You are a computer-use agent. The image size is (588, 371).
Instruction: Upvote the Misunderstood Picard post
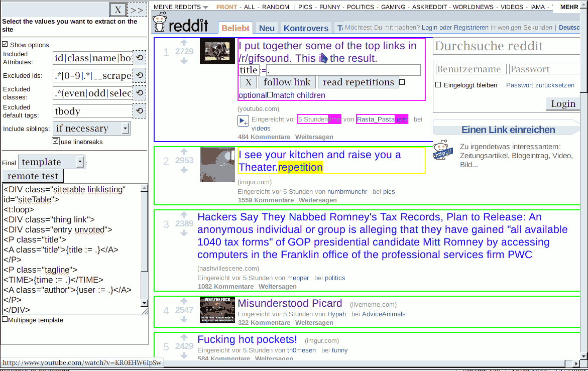[184, 301]
